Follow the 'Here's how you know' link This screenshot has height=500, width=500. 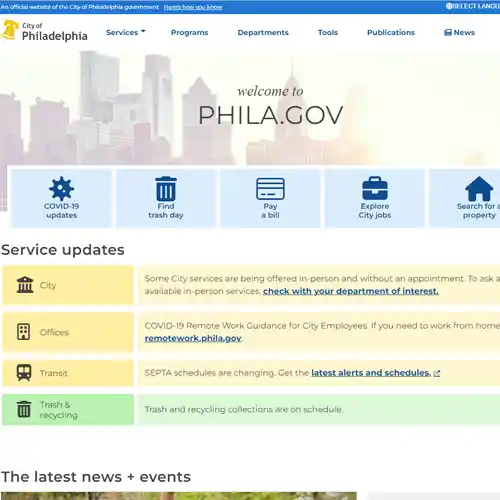(193, 7)
